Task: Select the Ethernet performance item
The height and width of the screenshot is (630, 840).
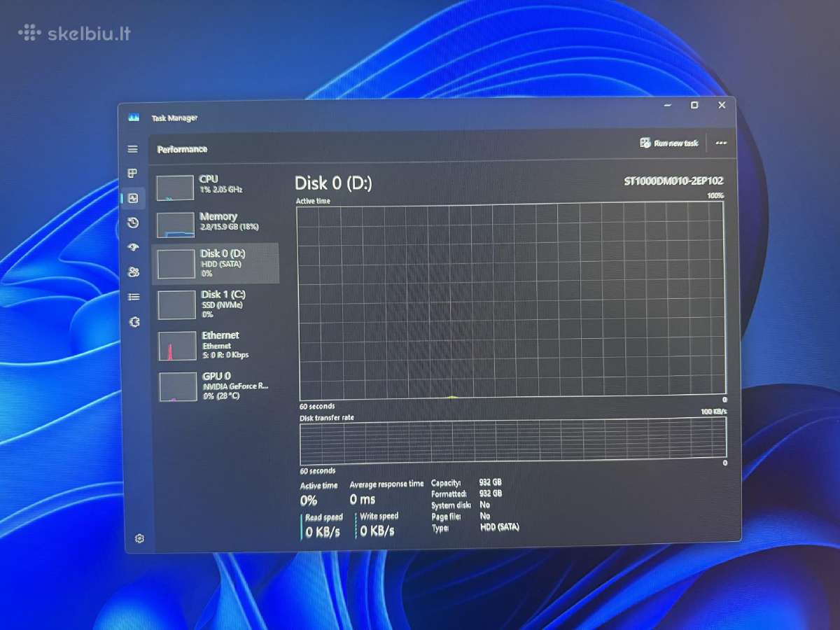Action: tap(216, 345)
